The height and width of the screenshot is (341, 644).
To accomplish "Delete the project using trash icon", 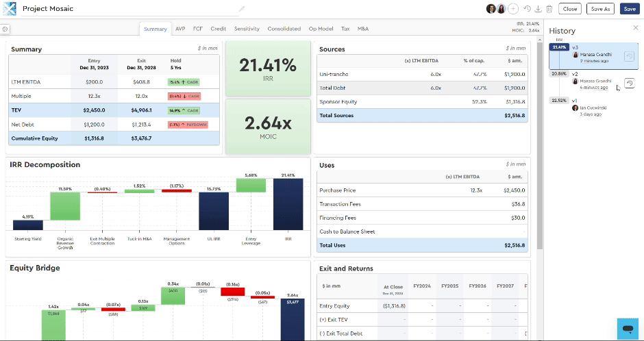I will pyautogui.click(x=549, y=9).
